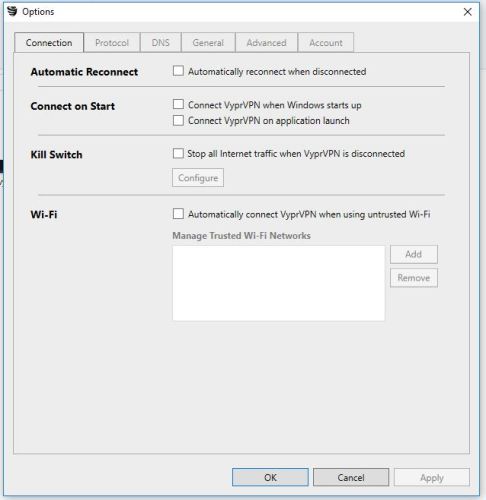The height and width of the screenshot is (500, 486).
Task: Cancel the Options dialog
Action: pyautogui.click(x=351, y=477)
